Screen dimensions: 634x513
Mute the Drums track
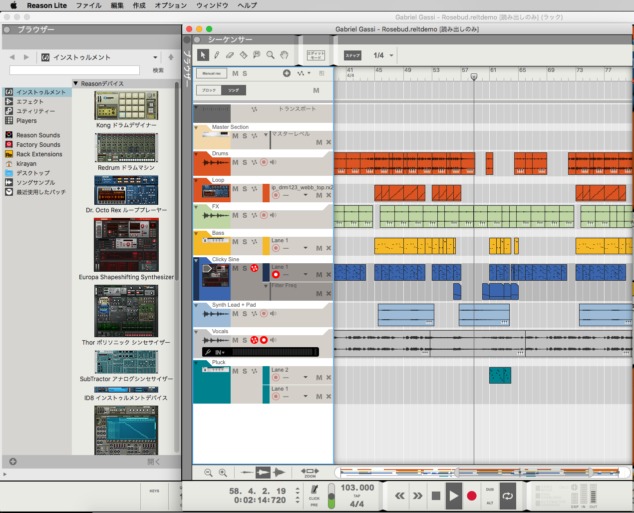(235, 162)
